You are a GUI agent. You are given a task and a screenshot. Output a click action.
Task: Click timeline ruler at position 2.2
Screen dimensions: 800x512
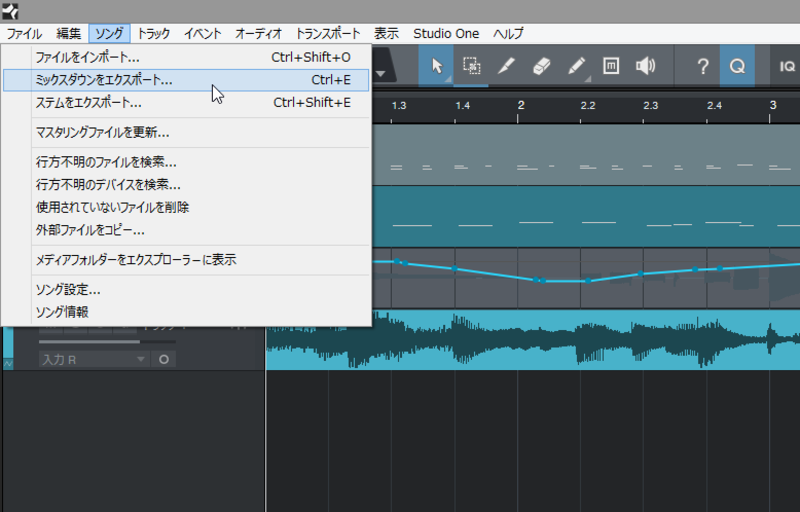(588, 106)
